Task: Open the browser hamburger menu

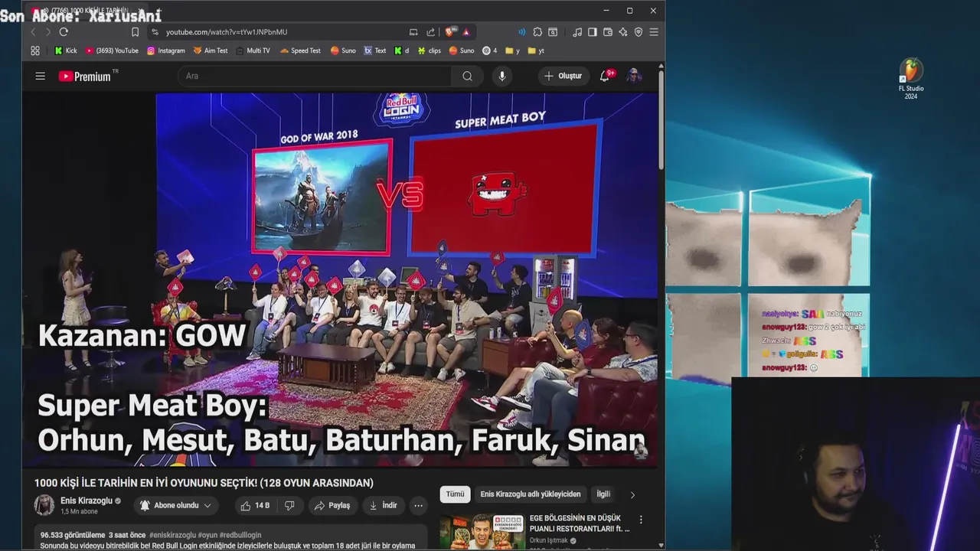Action: 654,32
